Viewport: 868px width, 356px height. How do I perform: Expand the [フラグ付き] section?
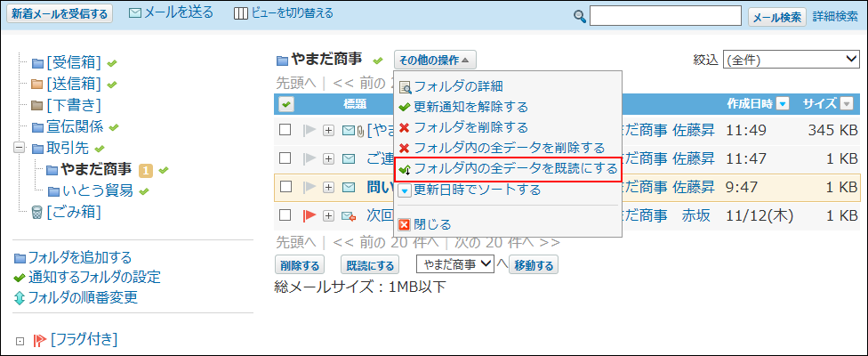[x=20, y=341]
